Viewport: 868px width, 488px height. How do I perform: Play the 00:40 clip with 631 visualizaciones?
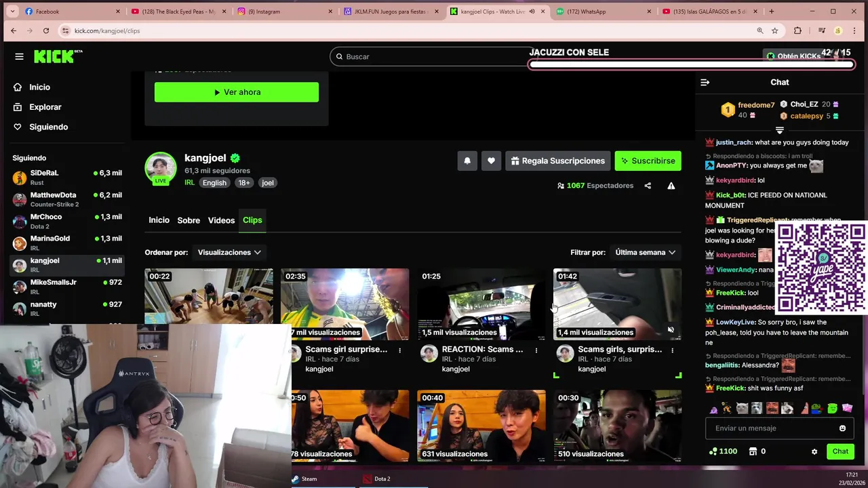tap(481, 426)
